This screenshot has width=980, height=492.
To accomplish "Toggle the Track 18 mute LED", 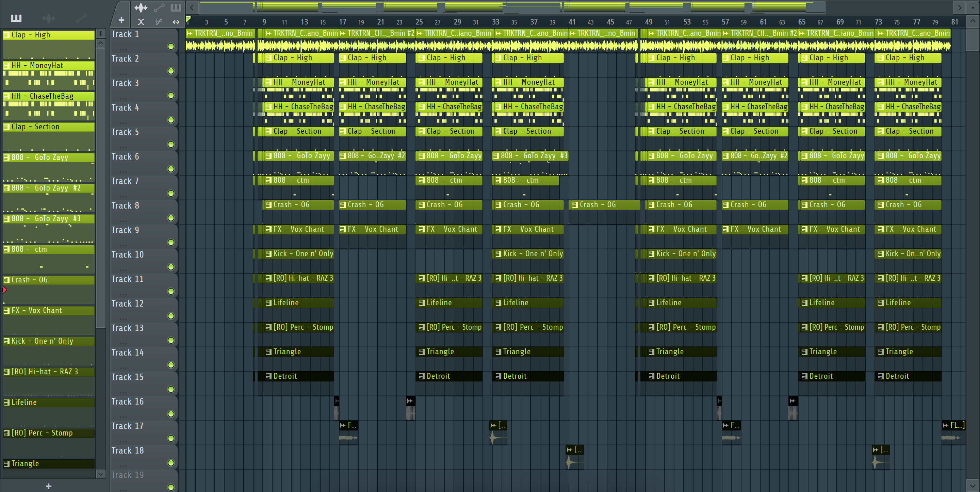I will click(171, 463).
